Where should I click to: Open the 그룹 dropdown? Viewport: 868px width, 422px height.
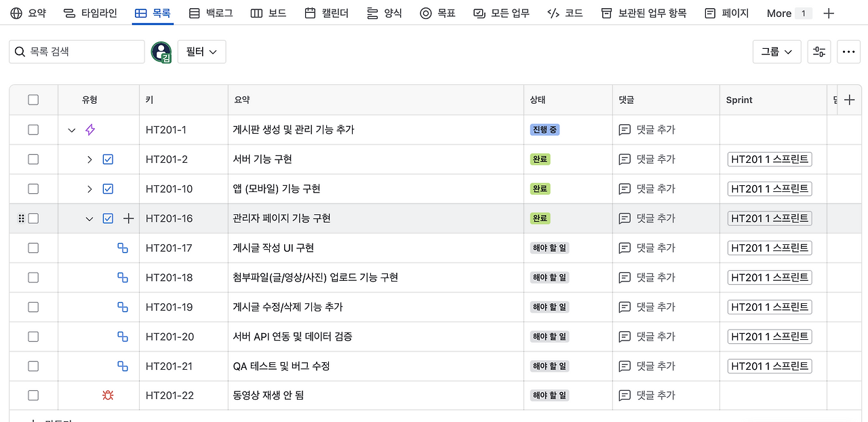pos(776,51)
